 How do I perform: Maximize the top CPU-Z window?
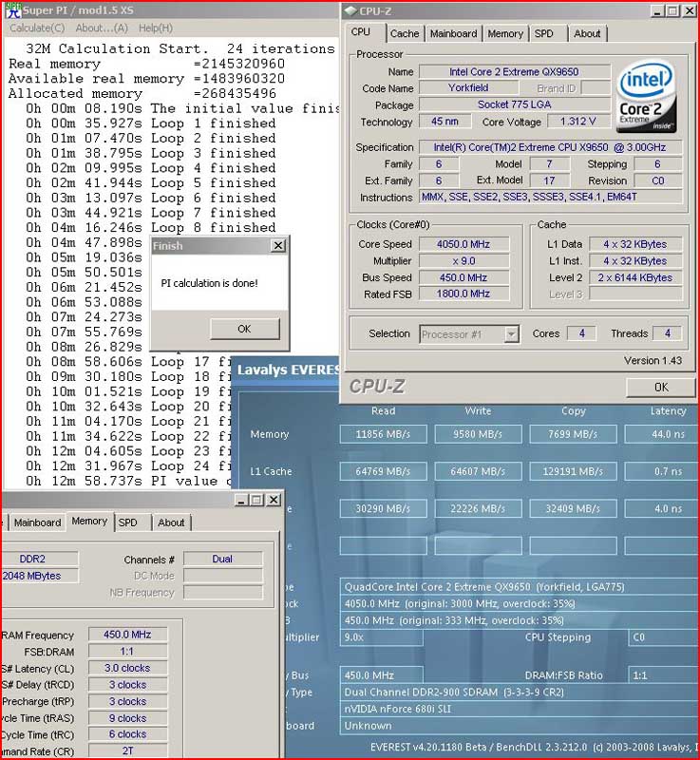point(672,10)
